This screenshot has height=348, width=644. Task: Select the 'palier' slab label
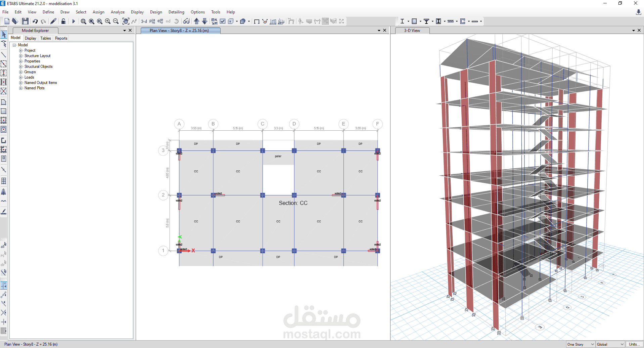tap(278, 156)
